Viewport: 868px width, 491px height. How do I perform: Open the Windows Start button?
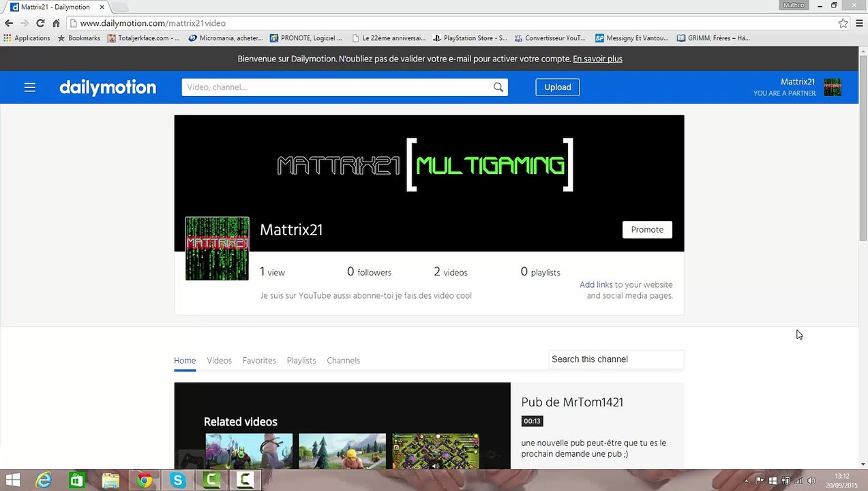click(x=12, y=481)
